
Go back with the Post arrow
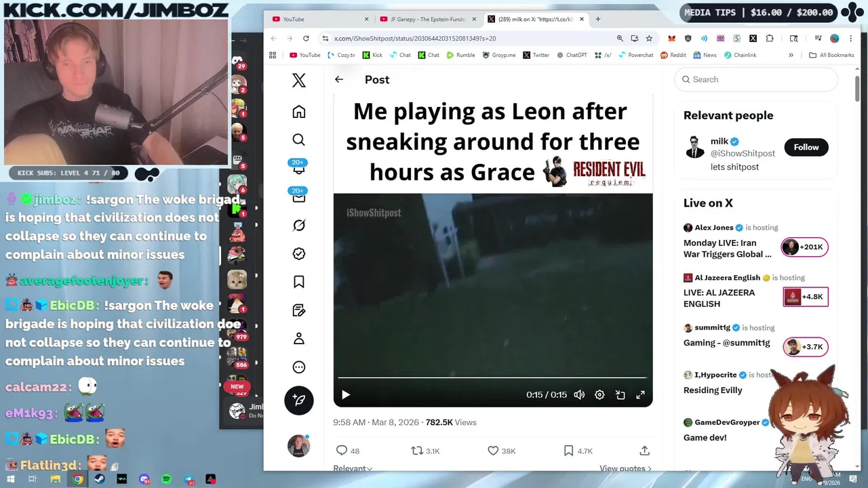(x=339, y=79)
